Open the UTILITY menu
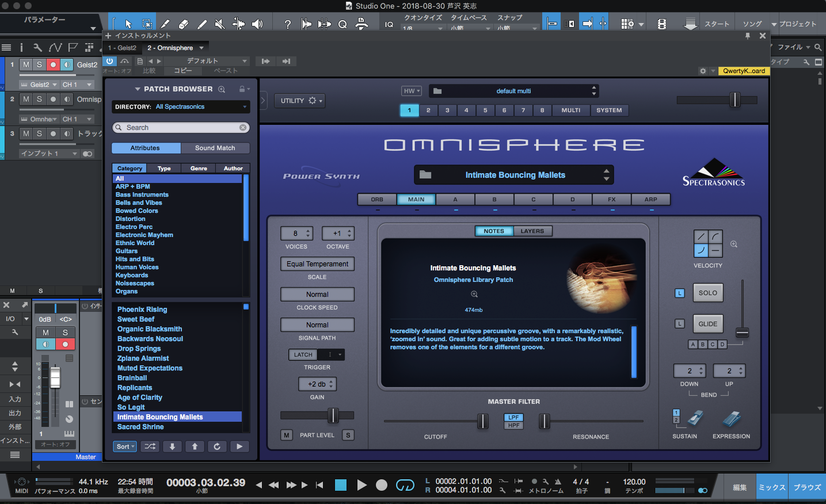 [x=300, y=101]
